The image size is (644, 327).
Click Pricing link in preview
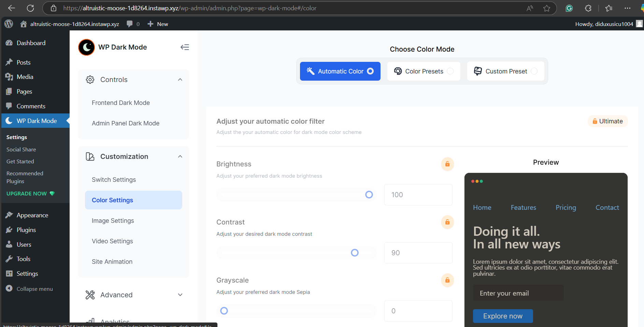566,207
